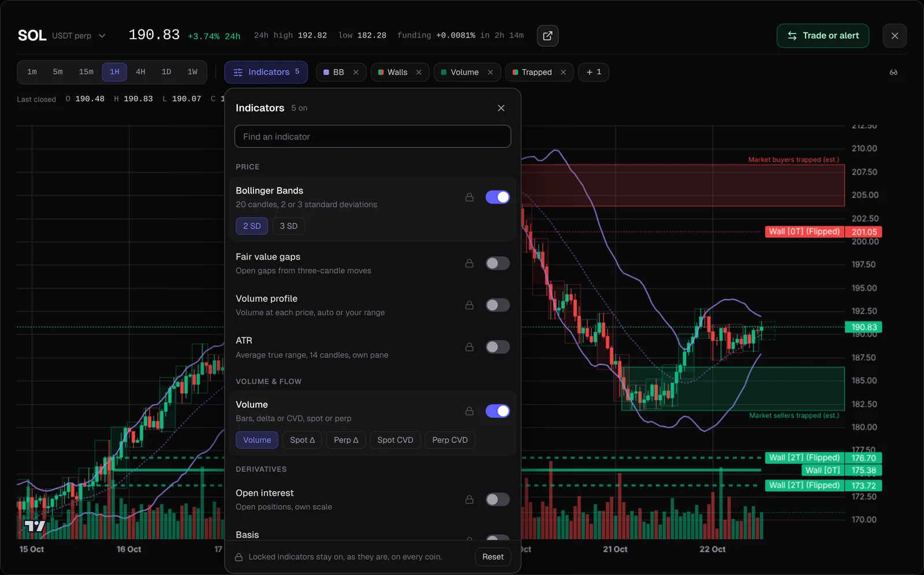
Task: Click the TradingView logo on chart
Action: pos(34,526)
